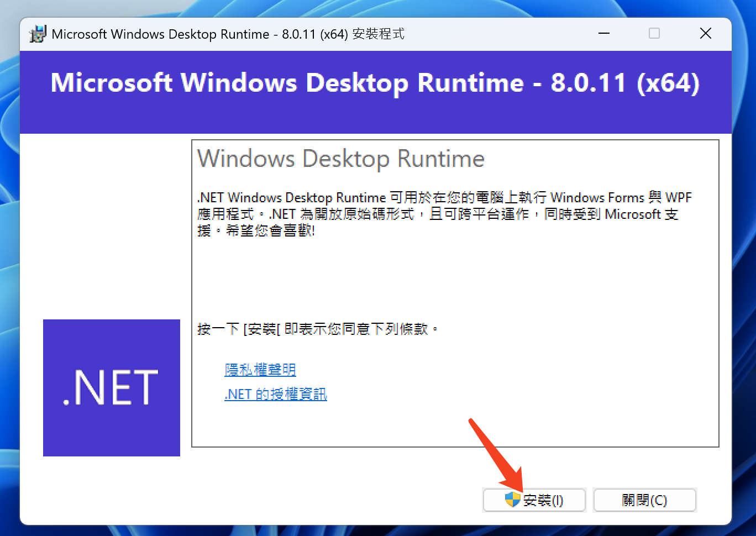This screenshot has width=756, height=536.
Task: Click the .NET Windows Desktop Runtime description paragraph
Action: click(444, 214)
